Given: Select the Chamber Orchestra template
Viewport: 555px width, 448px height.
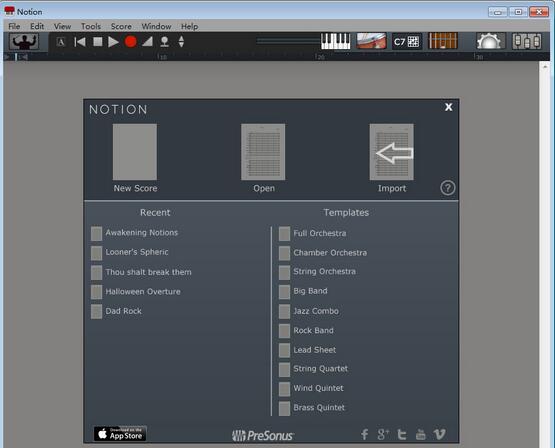Looking at the screenshot, I should coord(323,253).
